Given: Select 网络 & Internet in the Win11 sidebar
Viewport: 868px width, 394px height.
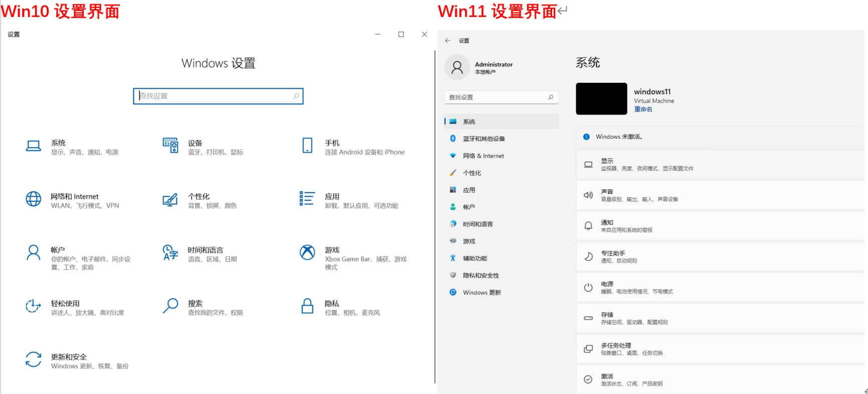Looking at the screenshot, I should pos(501,156).
